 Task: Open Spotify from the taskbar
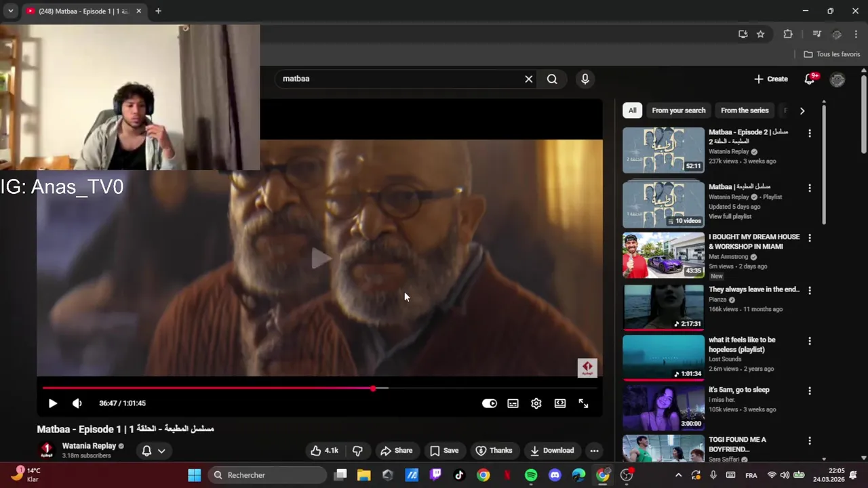pyautogui.click(x=531, y=475)
